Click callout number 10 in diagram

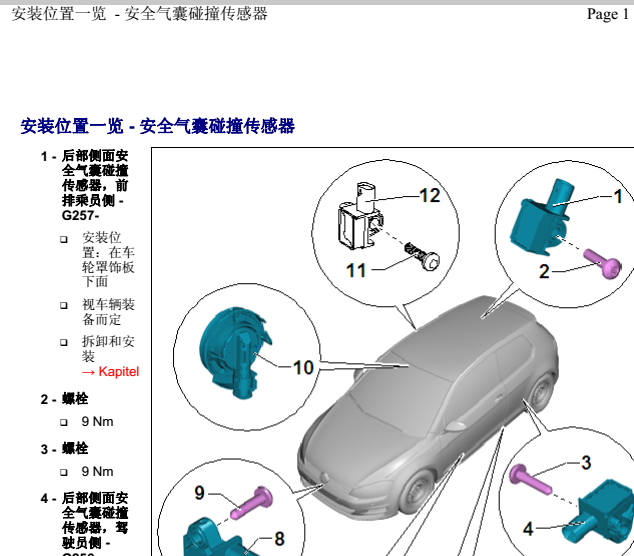click(x=303, y=368)
